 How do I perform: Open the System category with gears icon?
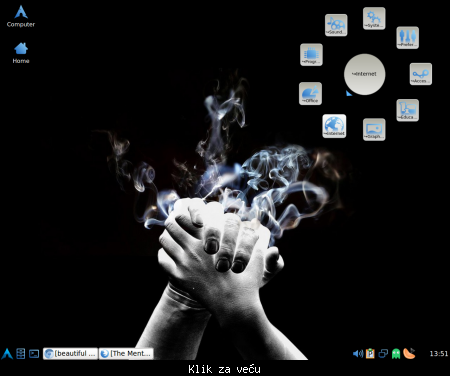point(374,18)
